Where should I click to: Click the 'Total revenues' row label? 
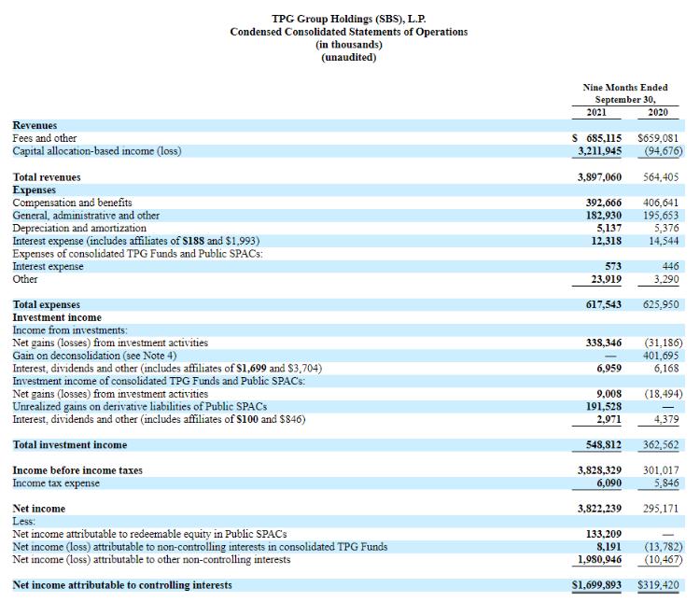(47, 177)
